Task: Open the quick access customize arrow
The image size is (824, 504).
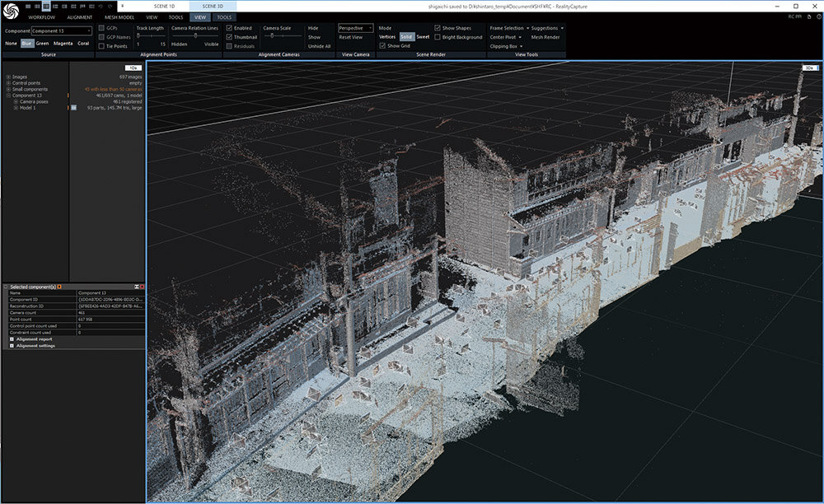Action: coord(122,7)
